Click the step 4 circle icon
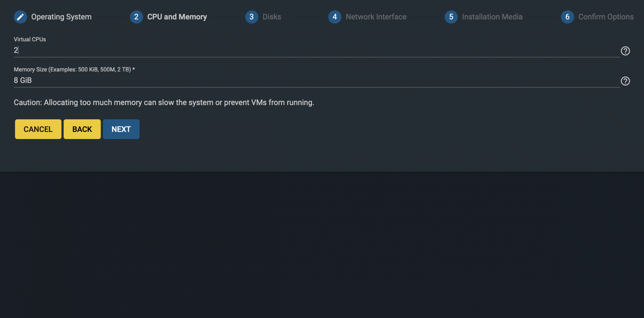The height and width of the screenshot is (318, 644). click(335, 17)
